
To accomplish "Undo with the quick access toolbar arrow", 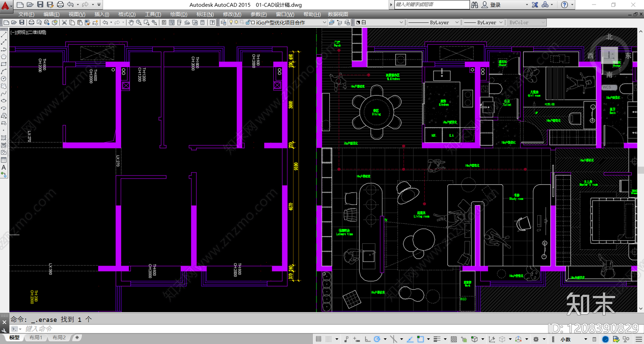I will pos(70,4).
